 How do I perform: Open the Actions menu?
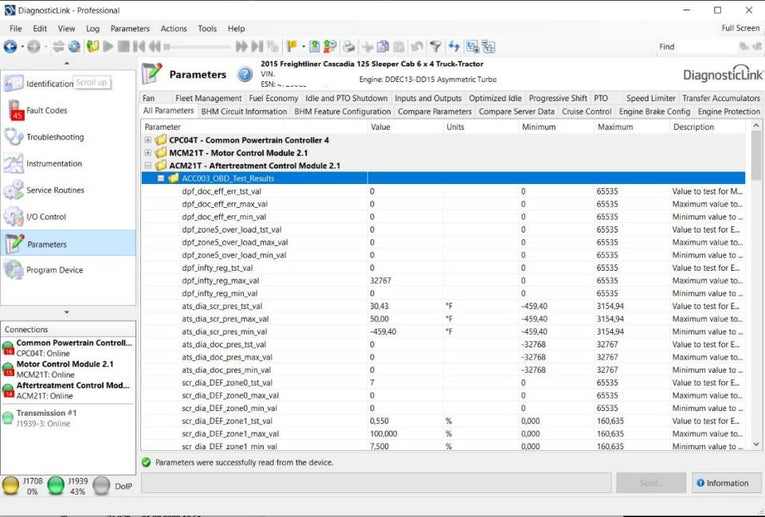pos(173,29)
